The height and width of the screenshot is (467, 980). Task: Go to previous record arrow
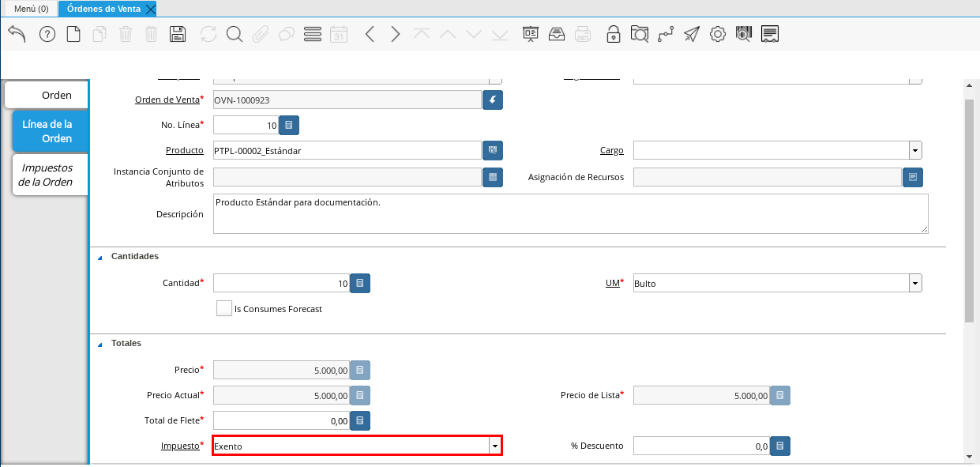pyautogui.click(x=370, y=34)
